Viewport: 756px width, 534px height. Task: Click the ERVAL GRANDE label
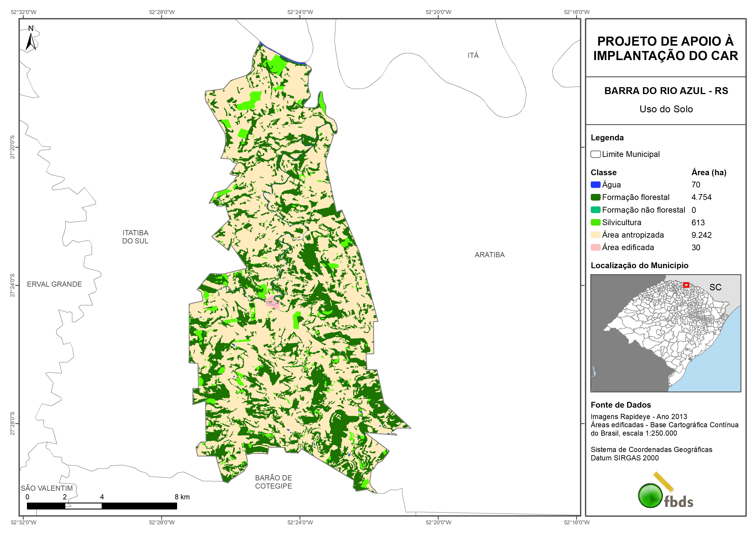pos(54,284)
